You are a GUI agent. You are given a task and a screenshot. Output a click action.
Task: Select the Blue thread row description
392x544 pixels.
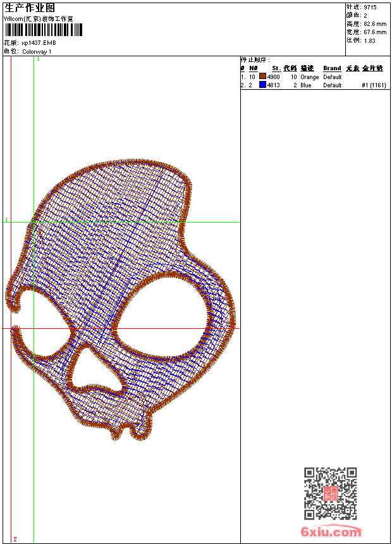[306, 85]
